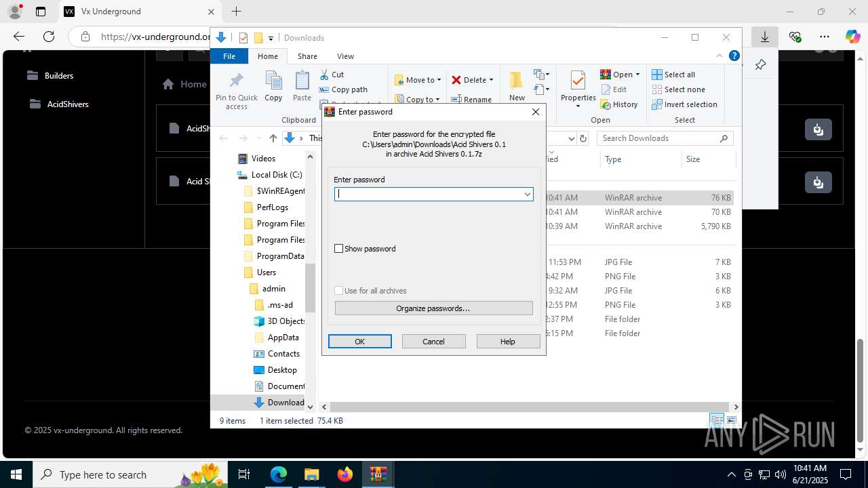The image size is (868, 488).
Task: Click the Home breadcrumb on the webpage
Action: [x=184, y=84]
